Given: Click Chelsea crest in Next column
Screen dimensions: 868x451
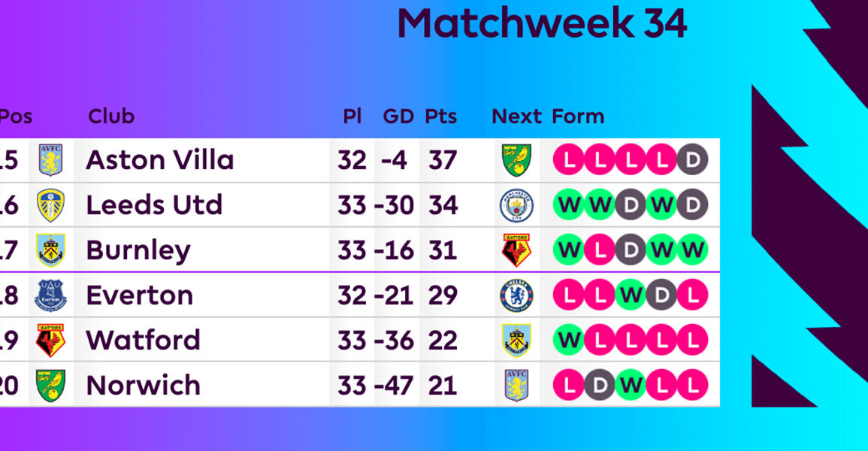Looking at the screenshot, I should point(516,295).
